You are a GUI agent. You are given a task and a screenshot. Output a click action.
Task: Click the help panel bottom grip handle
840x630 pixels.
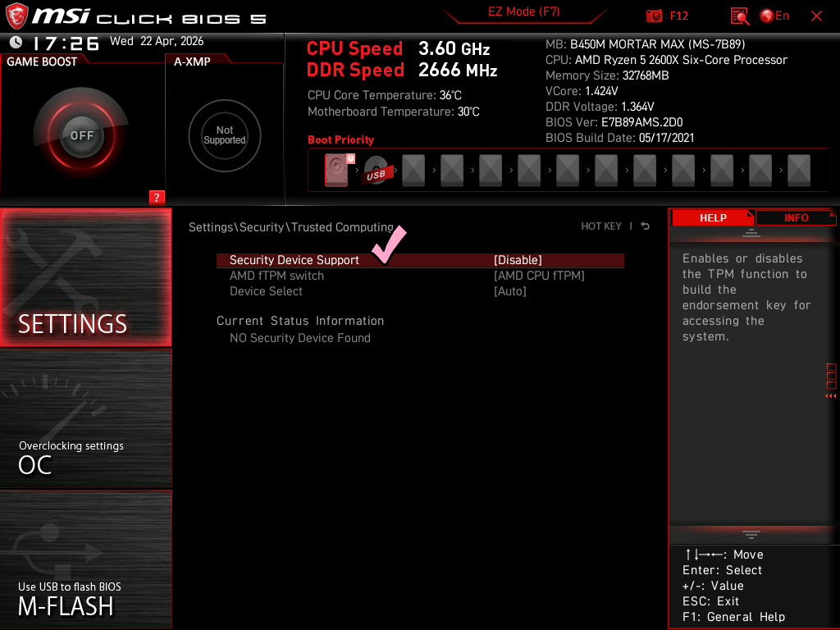(x=751, y=534)
